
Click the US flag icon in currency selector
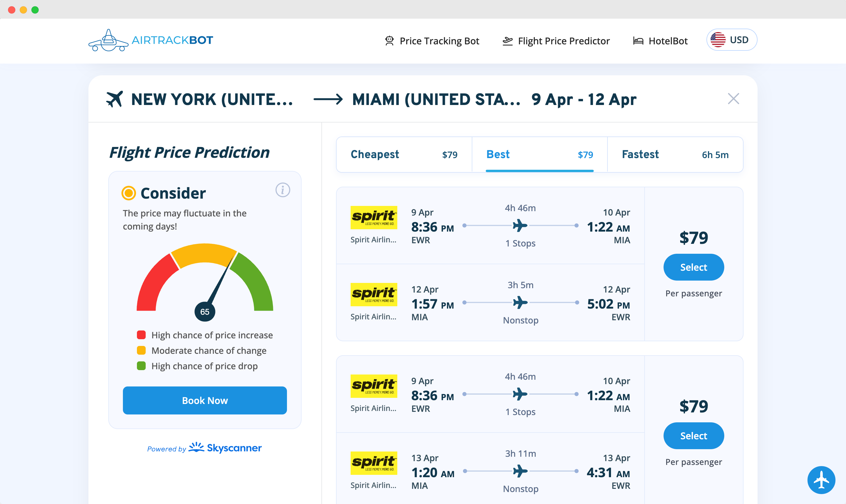click(718, 40)
